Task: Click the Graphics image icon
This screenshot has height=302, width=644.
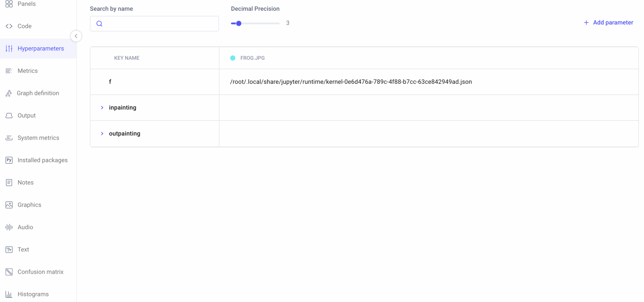Action: [x=9, y=205]
